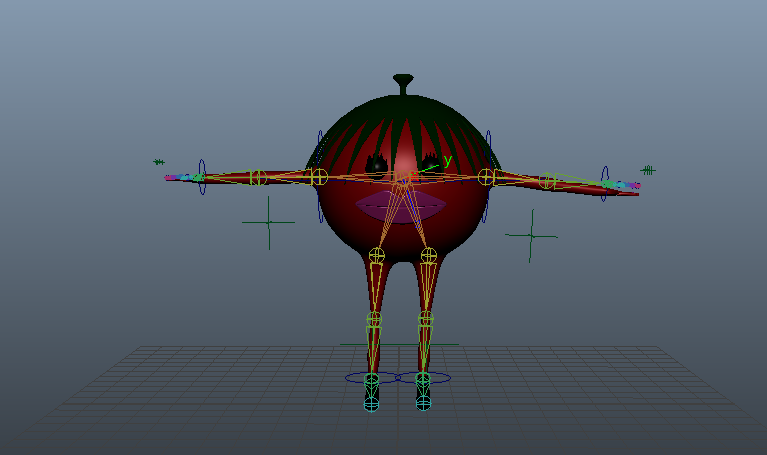Select the blue wrist control circle on the screen-left hand
The image size is (767, 455).
click(202, 177)
